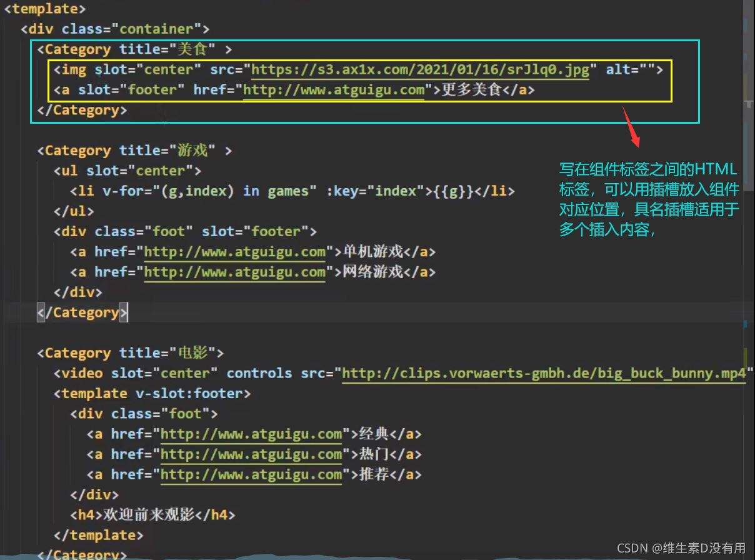
Task: Click the div class="container" line
Action: pos(115,29)
